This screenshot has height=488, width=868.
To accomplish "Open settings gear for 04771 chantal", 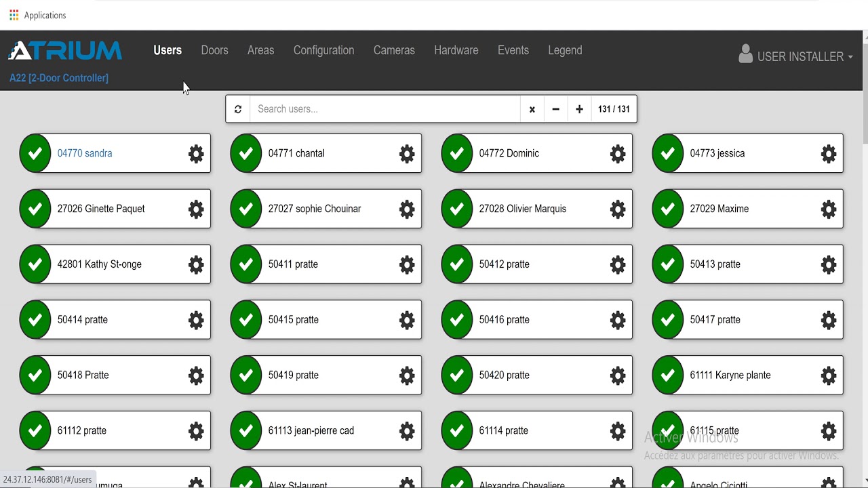I will 407,154.
